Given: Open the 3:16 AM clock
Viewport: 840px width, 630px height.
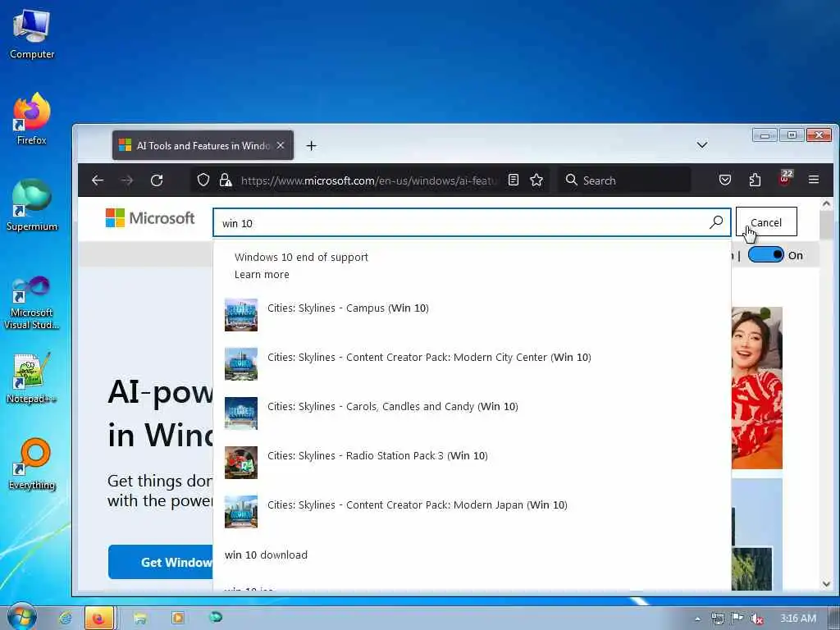Looking at the screenshot, I should tap(798, 619).
